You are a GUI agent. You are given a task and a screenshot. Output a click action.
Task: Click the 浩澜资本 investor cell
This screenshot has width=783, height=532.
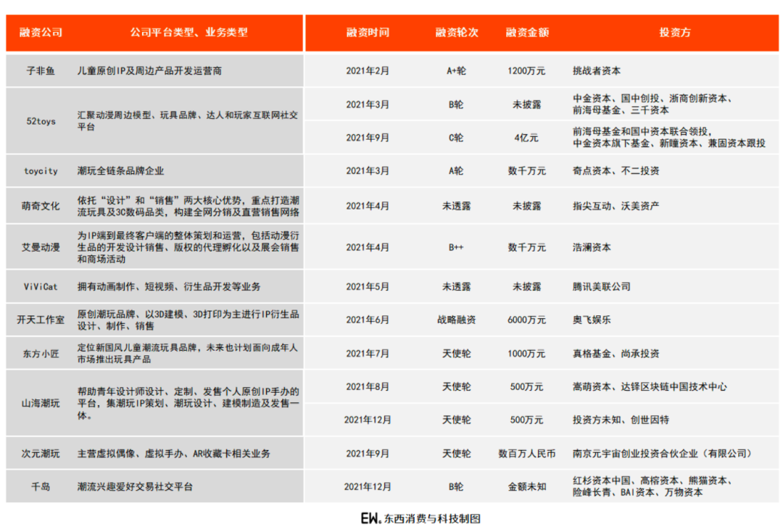592,248
